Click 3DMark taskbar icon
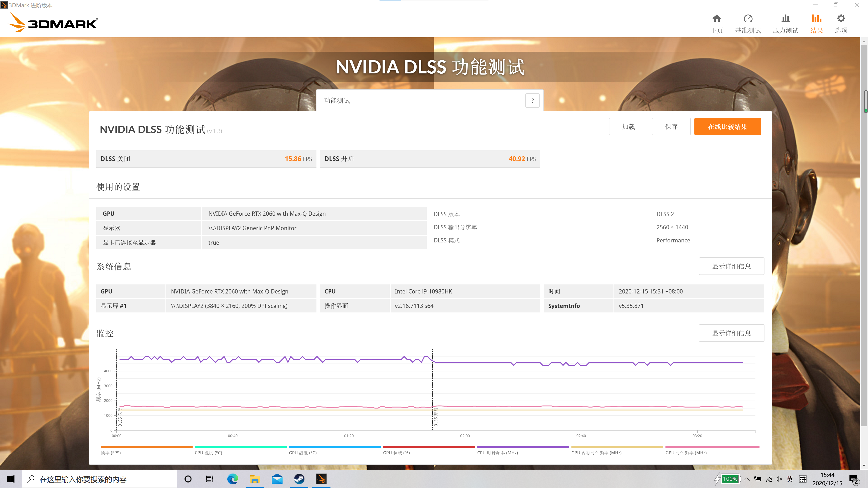This screenshot has width=868, height=488. coord(321,479)
